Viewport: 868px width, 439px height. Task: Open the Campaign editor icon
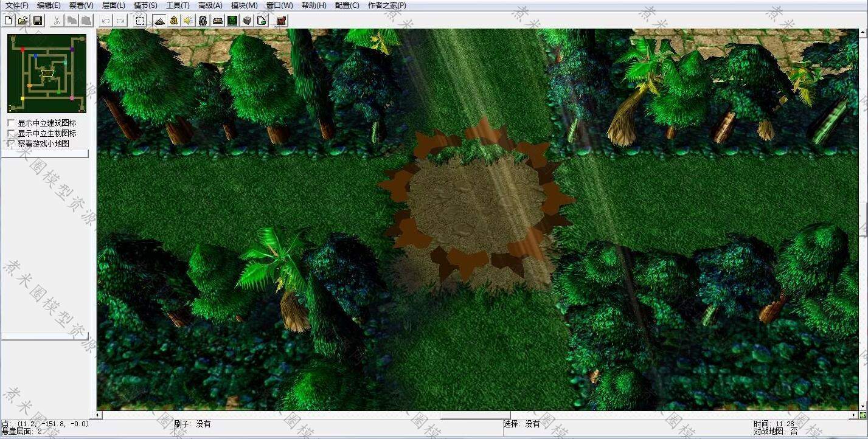point(218,21)
